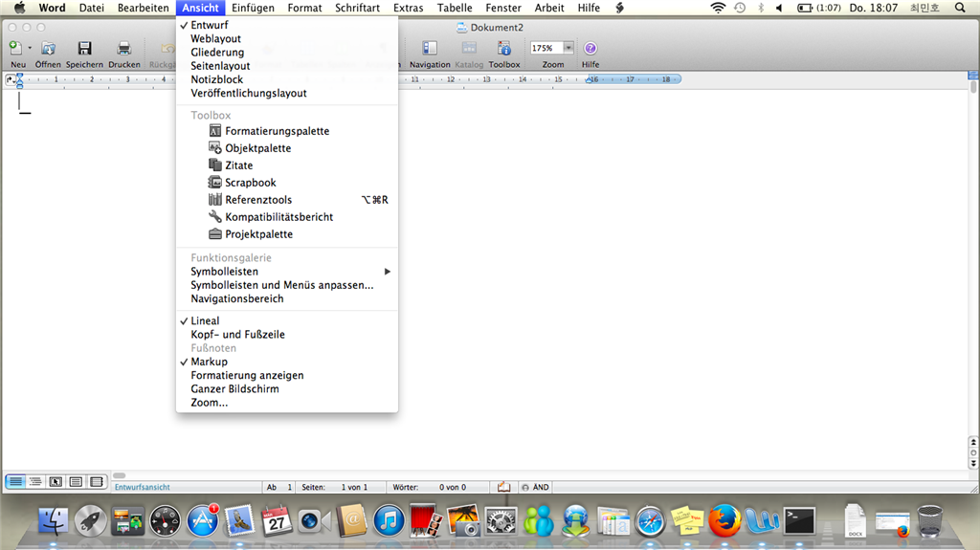Click the previous page browse arrow
Screen dimensions: 980x550
(x=973, y=442)
